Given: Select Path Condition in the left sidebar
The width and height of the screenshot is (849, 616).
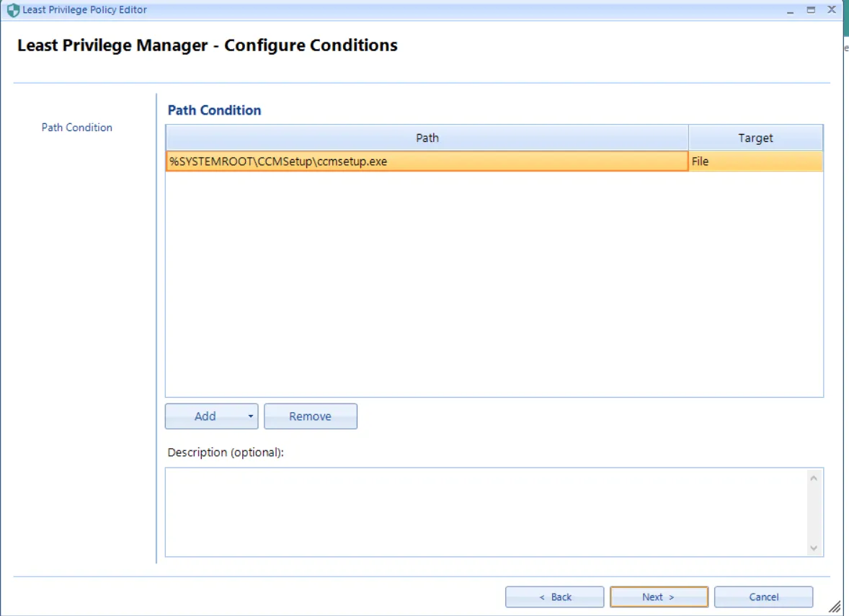Looking at the screenshot, I should [77, 128].
